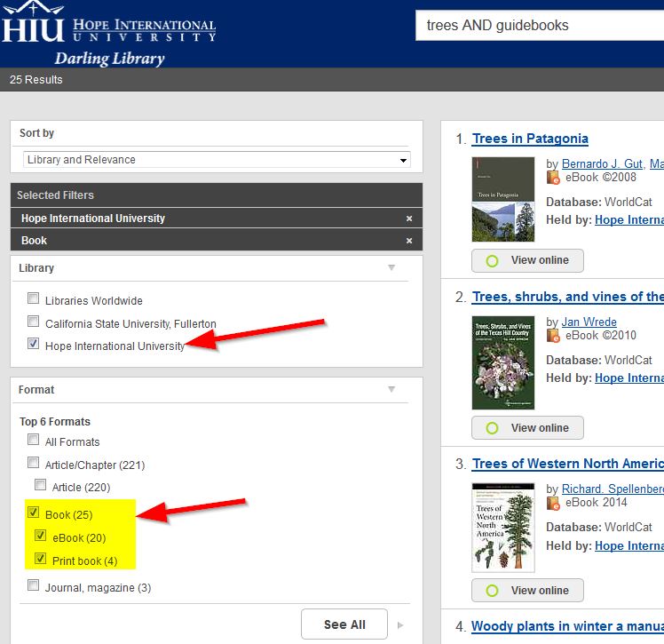Check the Article (220) checkbox

(40, 484)
